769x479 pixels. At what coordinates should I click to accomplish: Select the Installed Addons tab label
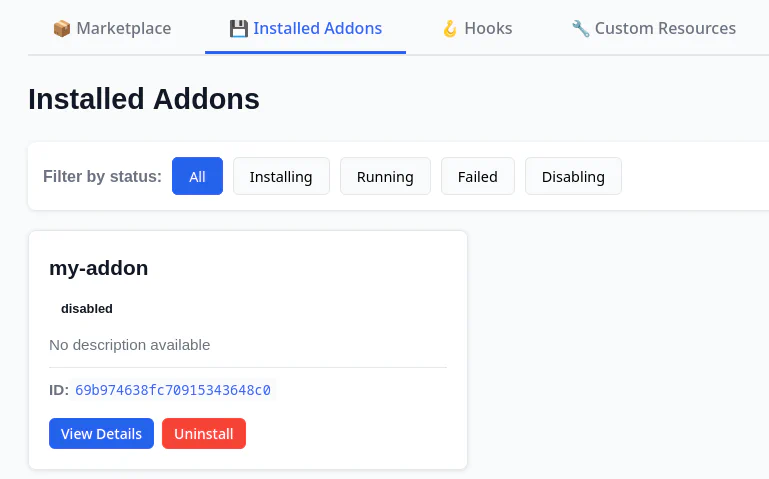(x=317, y=29)
